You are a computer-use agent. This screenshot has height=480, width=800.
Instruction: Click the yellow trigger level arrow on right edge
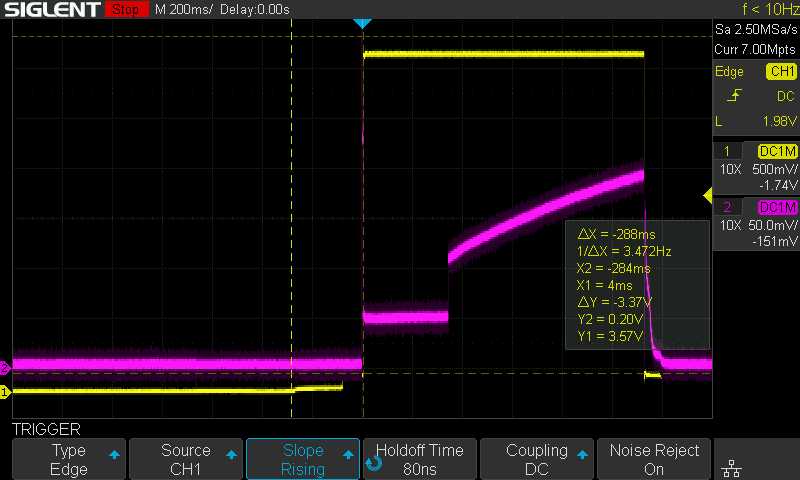click(708, 195)
